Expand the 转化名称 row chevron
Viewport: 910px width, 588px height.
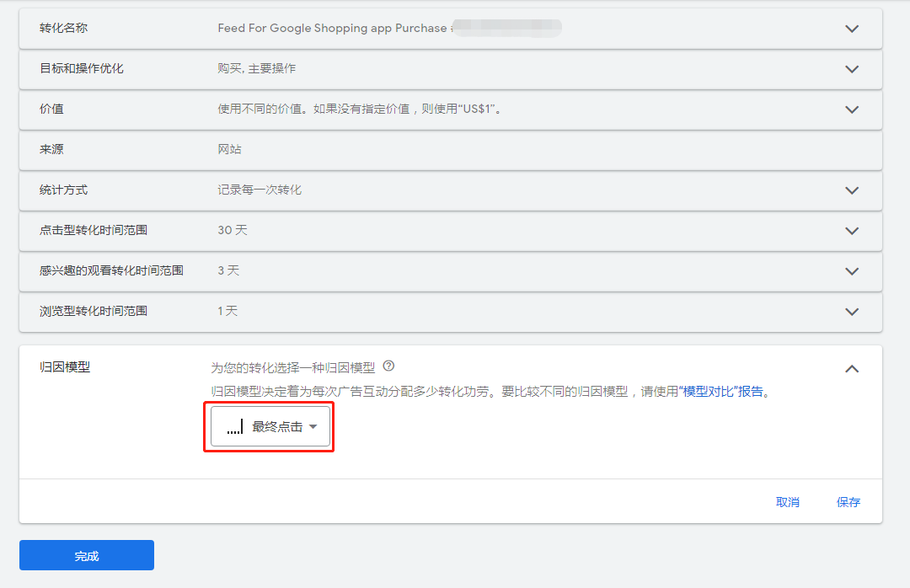(x=851, y=29)
